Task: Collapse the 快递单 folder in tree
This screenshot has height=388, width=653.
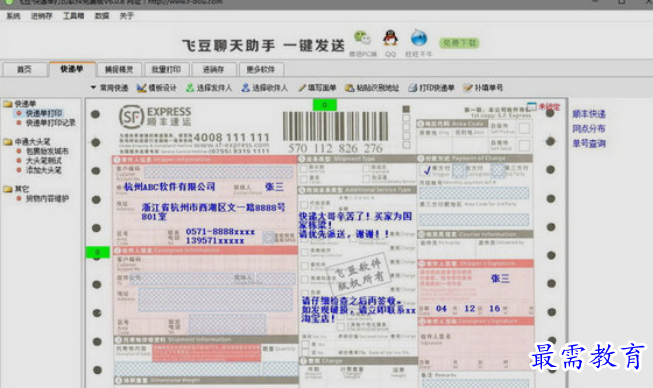Action: 20,104
